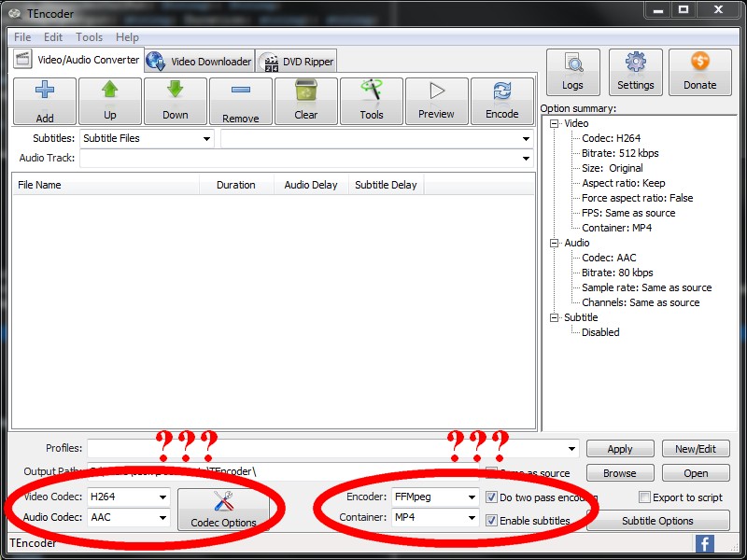Disable the two pass encoding checkbox
This screenshot has width=747, height=560.
coord(491,497)
